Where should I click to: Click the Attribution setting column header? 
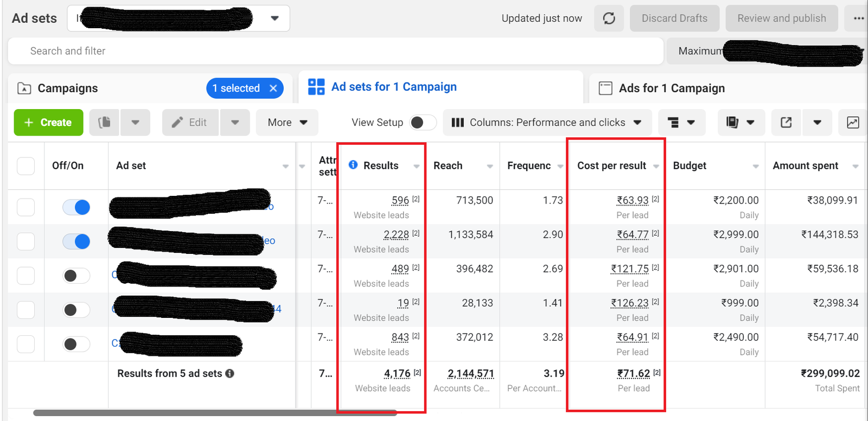click(x=328, y=166)
